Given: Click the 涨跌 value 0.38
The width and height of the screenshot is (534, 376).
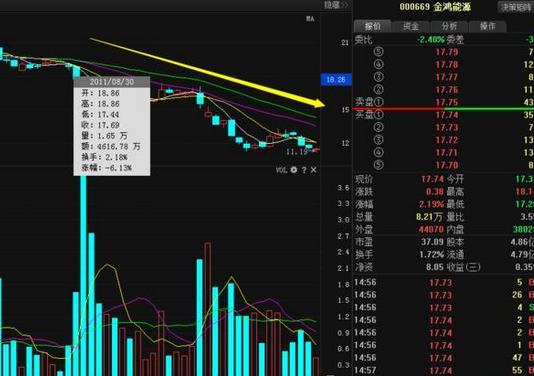Looking at the screenshot, I should (435, 192).
